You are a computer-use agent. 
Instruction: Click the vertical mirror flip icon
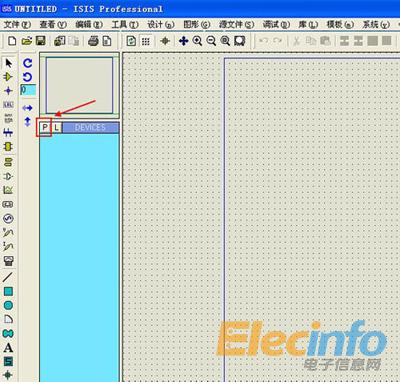(x=27, y=122)
